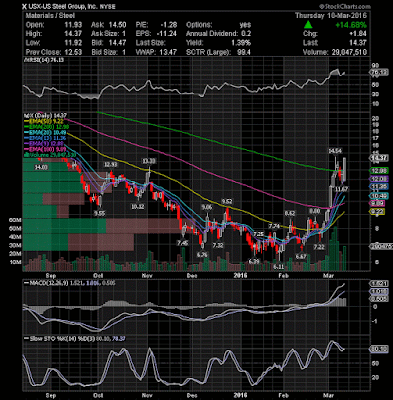
Task: Select the Bid price 14.47
Action: click(118, 43)
